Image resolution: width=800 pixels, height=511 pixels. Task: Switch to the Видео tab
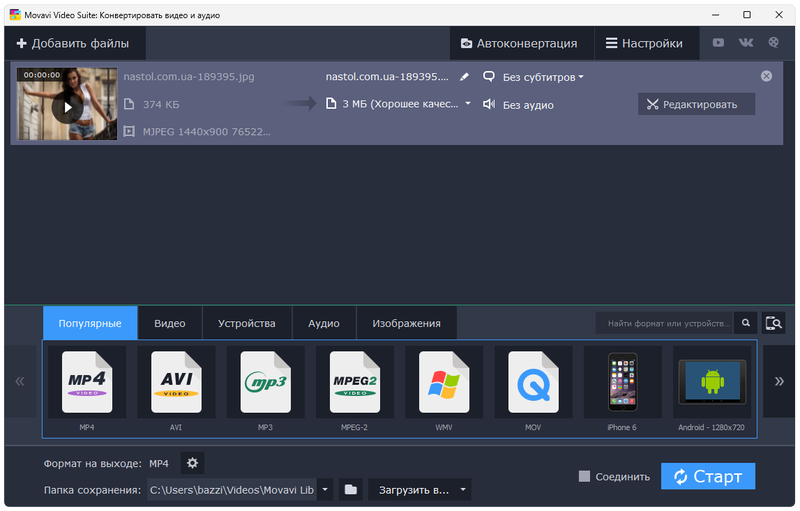pyautogui.click(x=169, y=324)
